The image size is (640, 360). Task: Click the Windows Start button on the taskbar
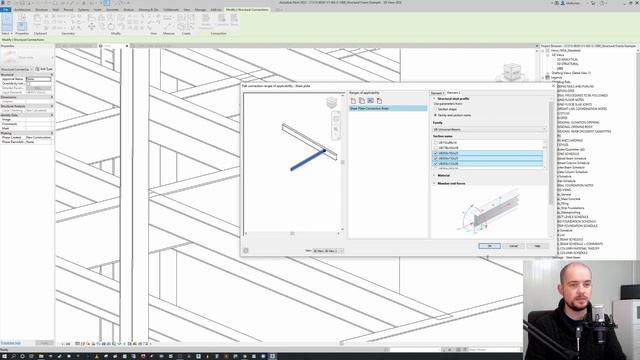tap(4, 356)
